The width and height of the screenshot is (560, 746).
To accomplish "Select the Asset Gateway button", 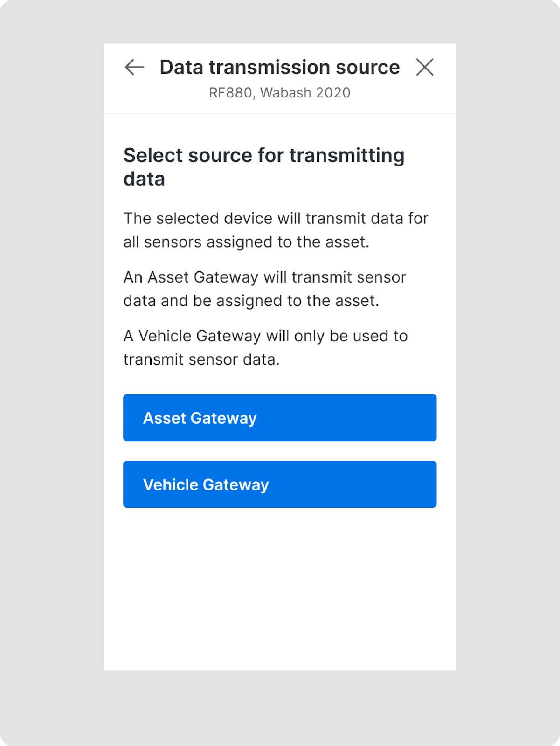I will pos(280,418).
